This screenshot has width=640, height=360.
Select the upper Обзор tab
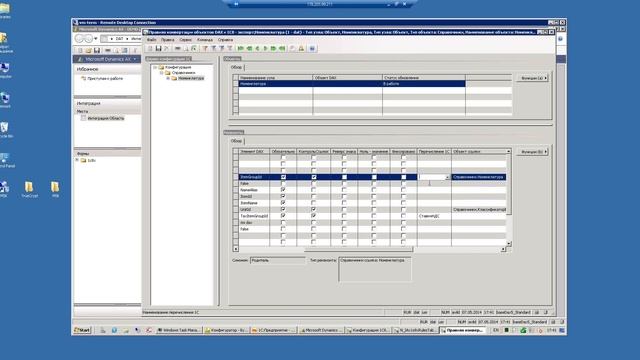[x=236, y=67]
